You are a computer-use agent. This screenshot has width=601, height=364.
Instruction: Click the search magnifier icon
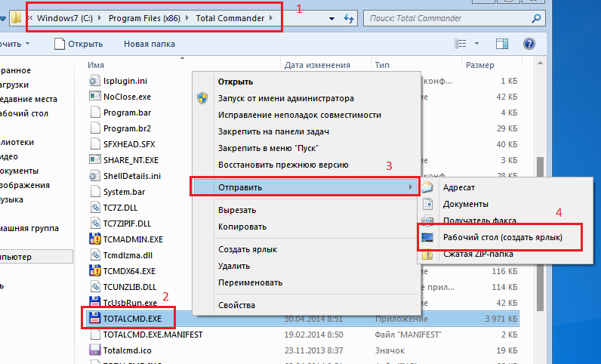tap(536, 18)
